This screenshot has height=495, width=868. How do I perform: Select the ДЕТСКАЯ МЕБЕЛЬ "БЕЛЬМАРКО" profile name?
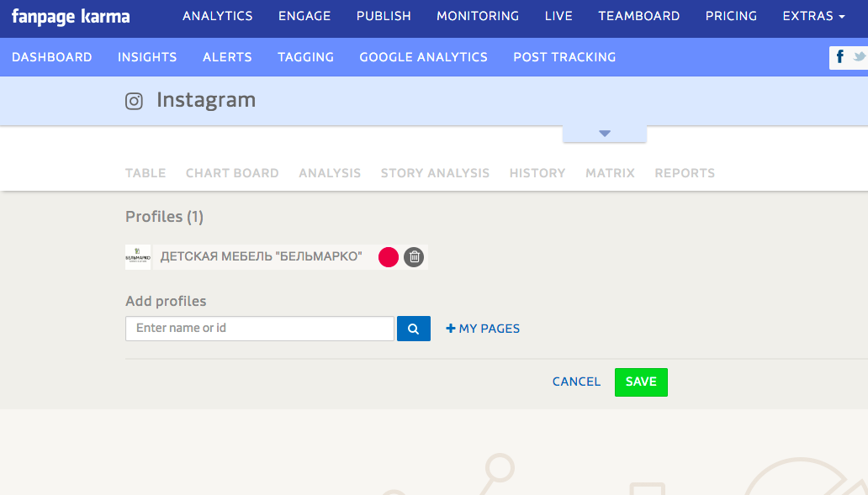click(x=262, y=256)
